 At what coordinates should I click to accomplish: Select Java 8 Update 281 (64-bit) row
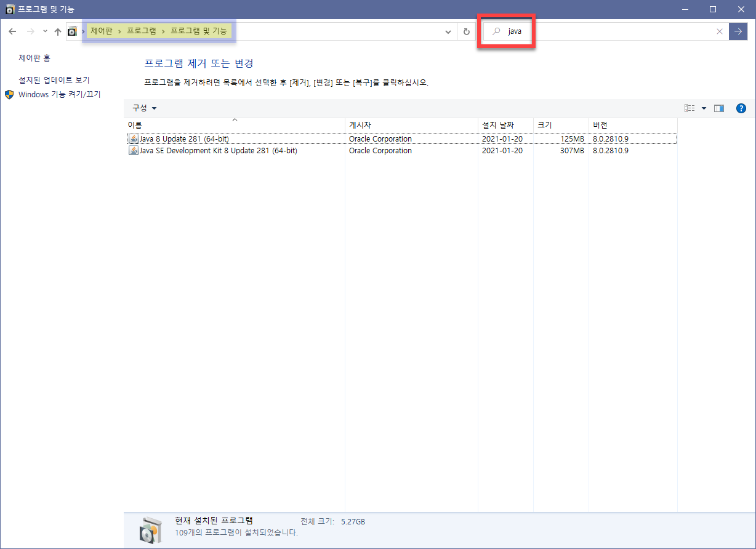(x=401, y=138)
